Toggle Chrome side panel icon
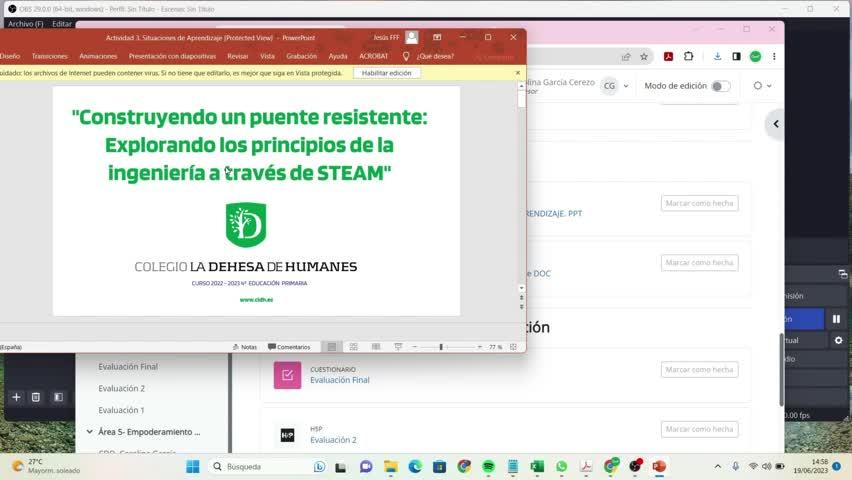 [x=736, y=57]
